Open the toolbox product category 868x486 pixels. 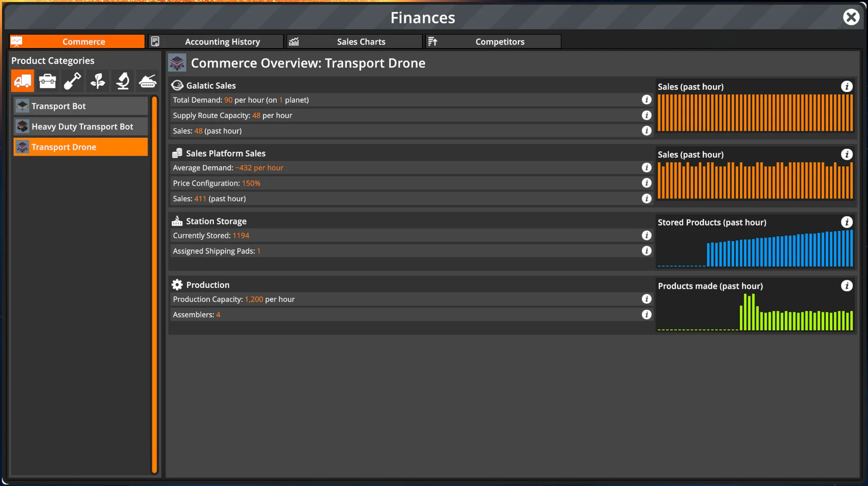pos(47,81)
